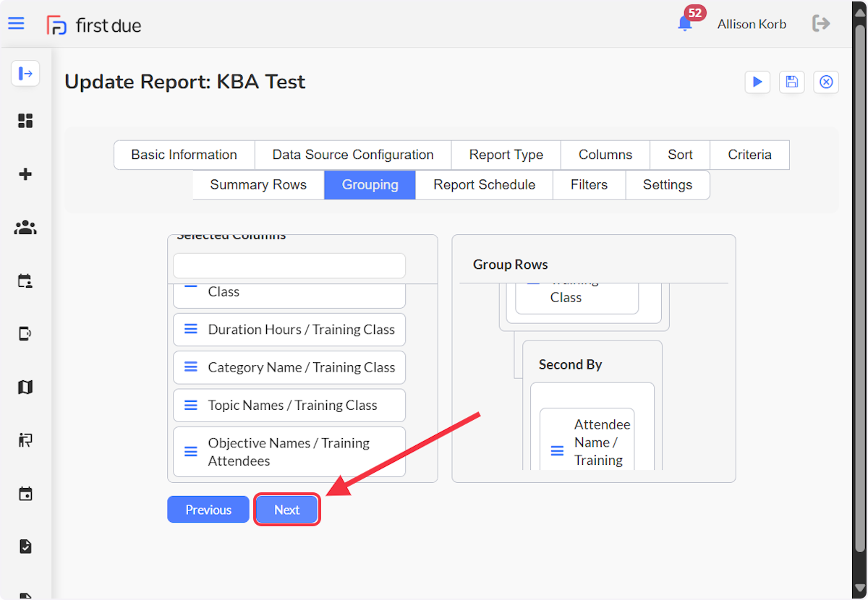The width and height of the screenshot is (868, 600).
Task: Select Objective Names / Training Attendees column text
Action: 289,452
